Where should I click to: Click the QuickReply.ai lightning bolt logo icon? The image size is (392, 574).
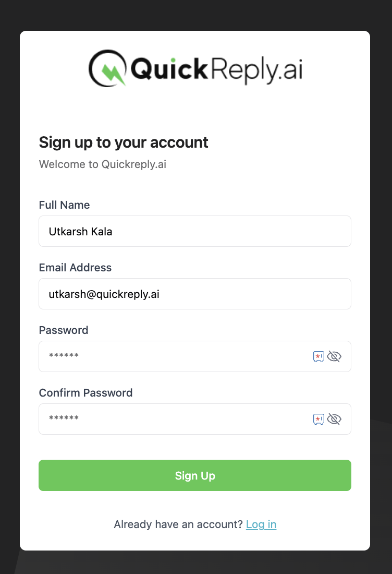(x=108, y=68)
